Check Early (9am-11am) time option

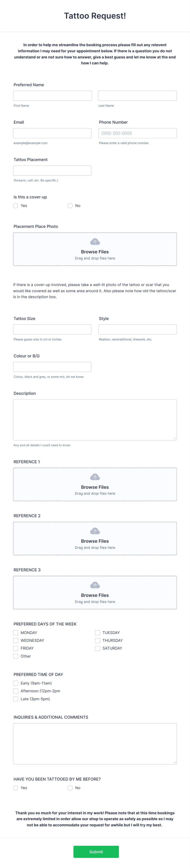pos(16,683)
